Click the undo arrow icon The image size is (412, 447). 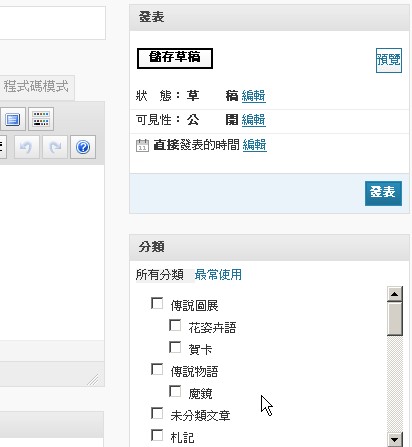(x=26, y=147)
